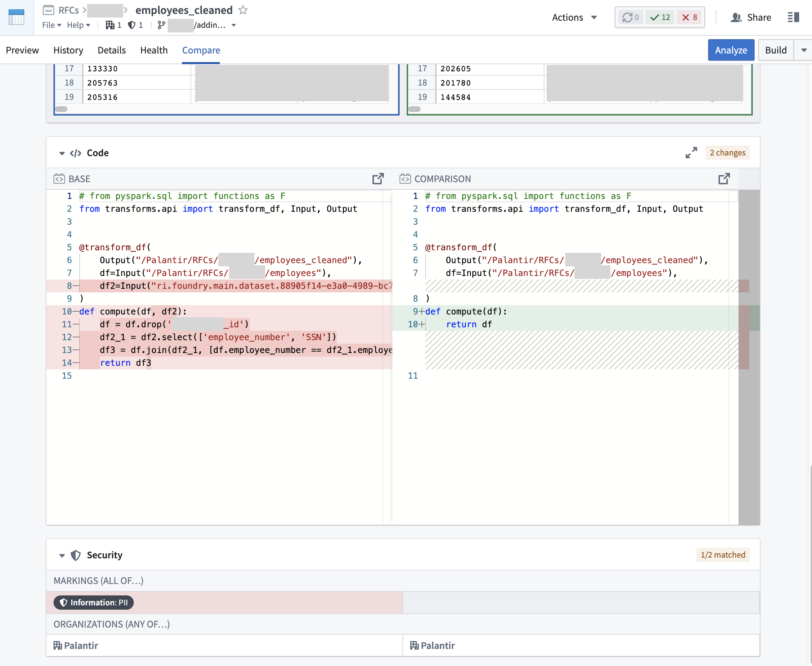812x666 pixels.
Task: Click the comparison table horizontal scrollbar
Action: pos(415,109)
